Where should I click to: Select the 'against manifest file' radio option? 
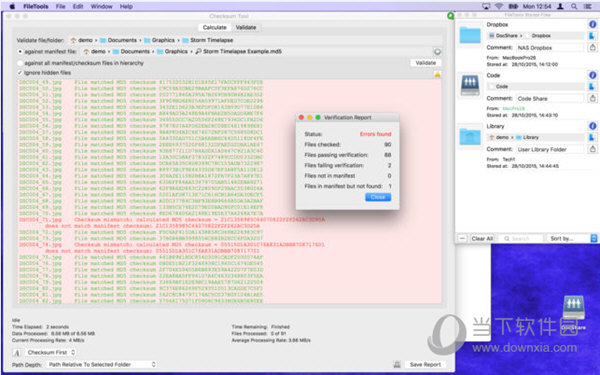[20, 51]
